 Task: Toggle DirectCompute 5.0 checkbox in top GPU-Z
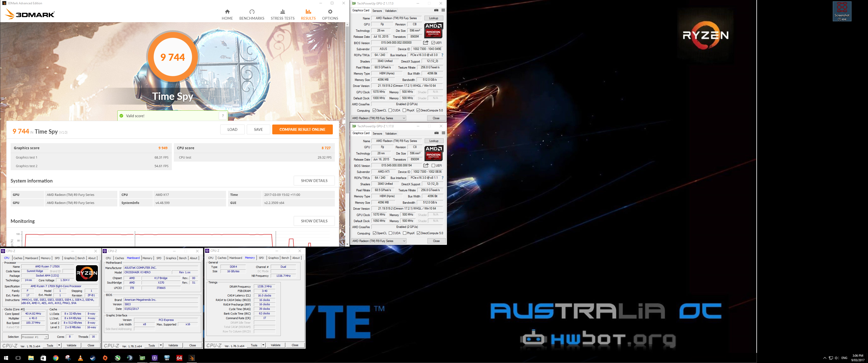(418, 110)
